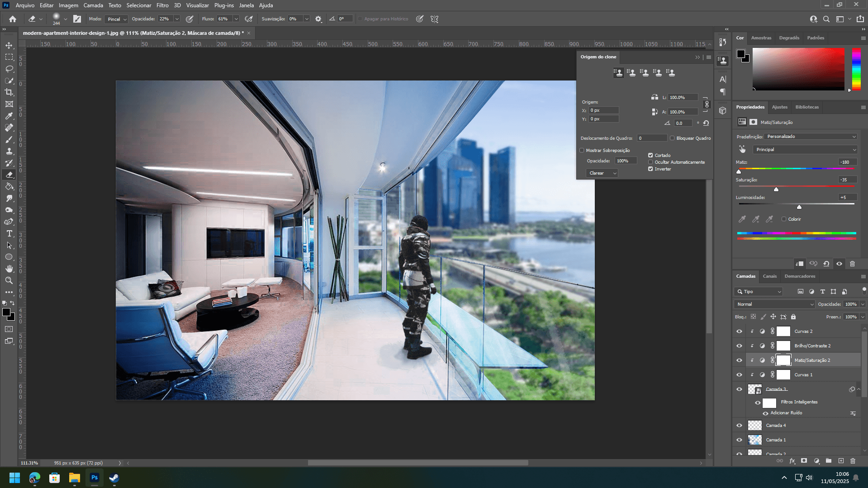Click the Eyedropper tool
The image size is (868, 488).
tap(9, 116)
